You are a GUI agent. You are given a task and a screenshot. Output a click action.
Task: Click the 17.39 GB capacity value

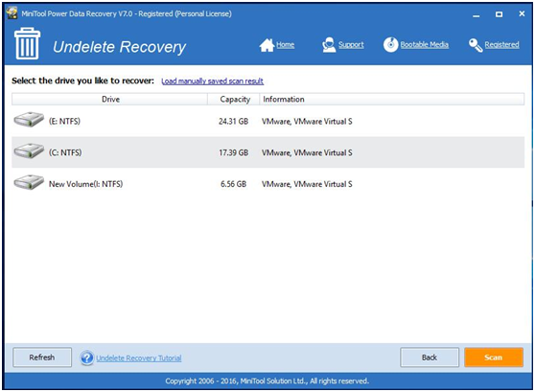pos(233,152)
